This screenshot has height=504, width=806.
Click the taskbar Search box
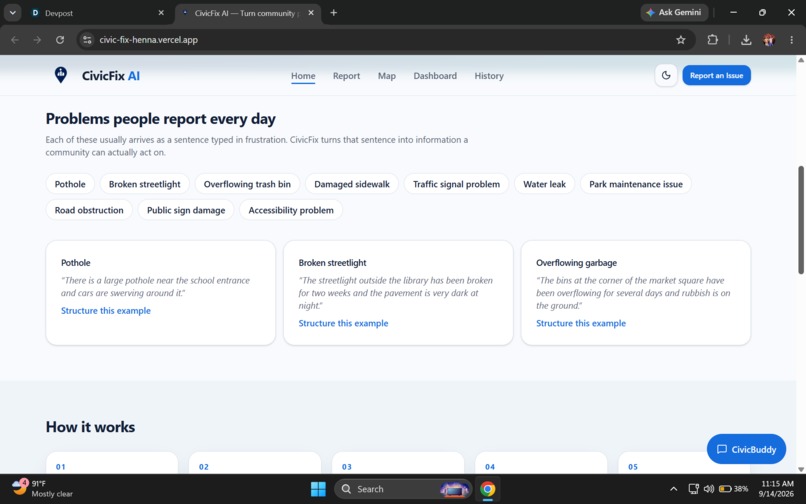(403, 489)
